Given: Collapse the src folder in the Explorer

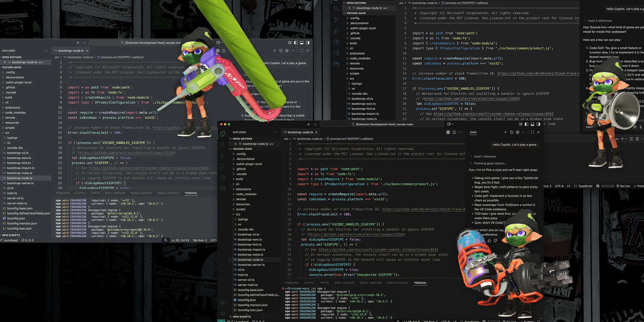Looking at the screenshot, I should pos(238,214).
